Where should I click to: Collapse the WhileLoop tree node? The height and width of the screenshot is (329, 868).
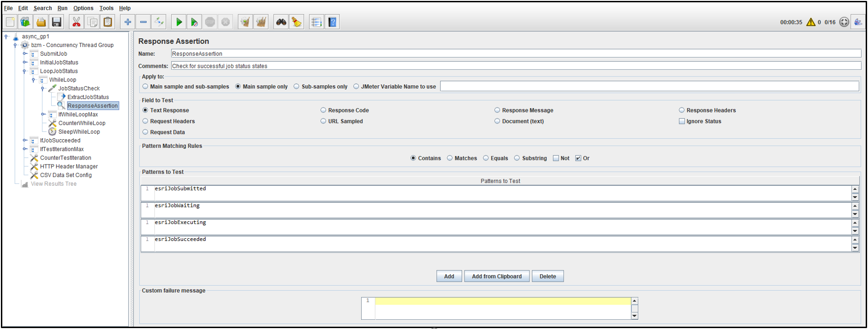pyautogui.click(x=33, y=80)
